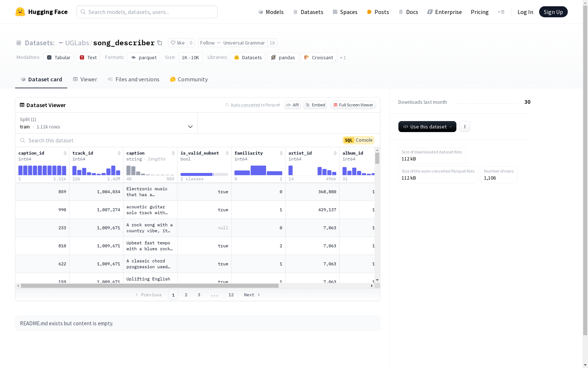Open Docs in the navbar
This screenshot has width=588, height=368.
tap(408, 12)
